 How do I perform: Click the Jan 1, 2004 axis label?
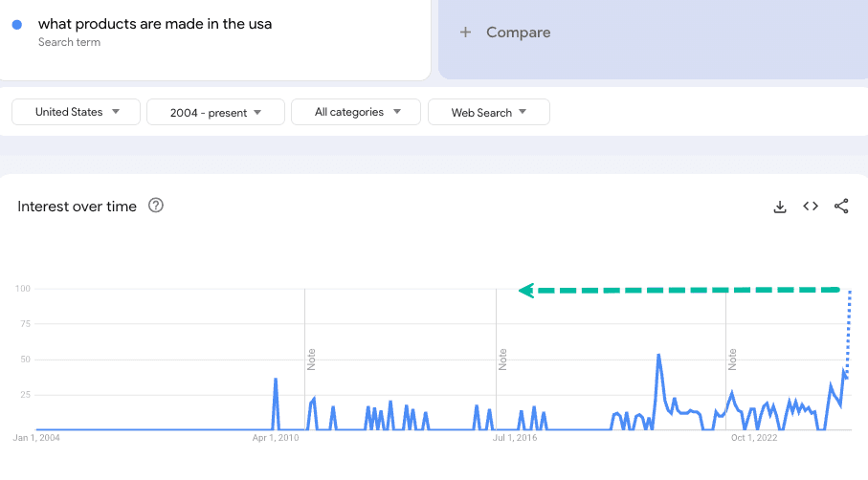tap(35, 438)
